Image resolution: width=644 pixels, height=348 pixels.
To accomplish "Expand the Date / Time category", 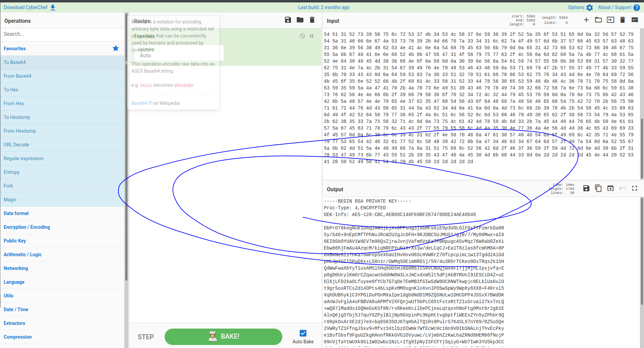I will (62, 309).
